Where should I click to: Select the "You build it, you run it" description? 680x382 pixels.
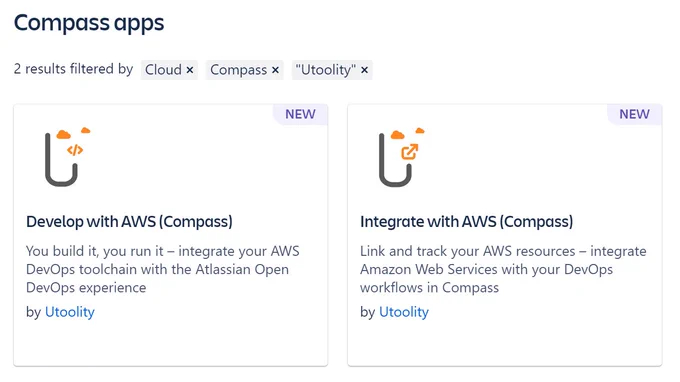click(163, 269)
